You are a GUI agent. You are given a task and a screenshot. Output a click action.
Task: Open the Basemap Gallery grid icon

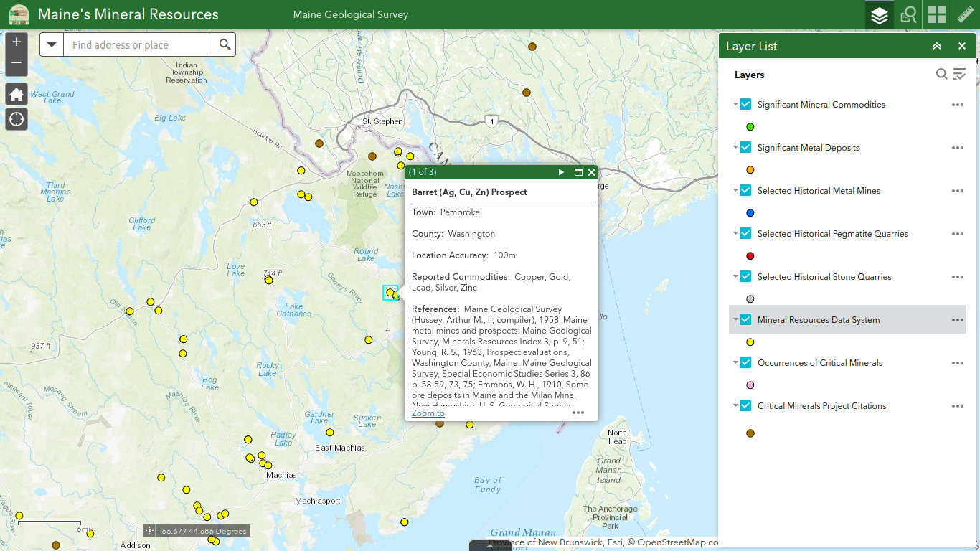[937, 14]
